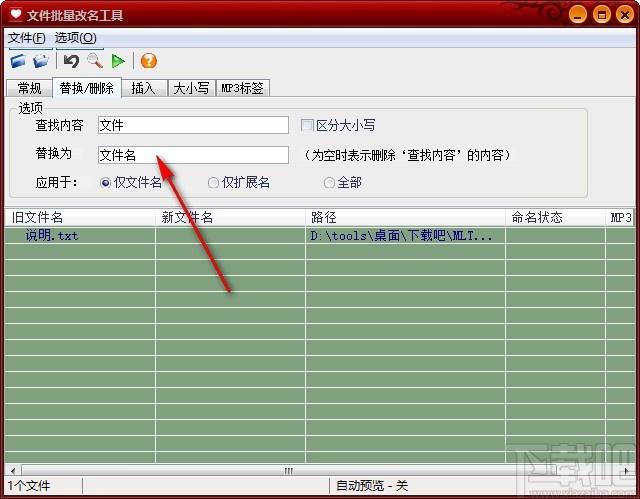Click the scrollbar left arrow
This screenshot has height=499, width=640.
tap(13, 471)
